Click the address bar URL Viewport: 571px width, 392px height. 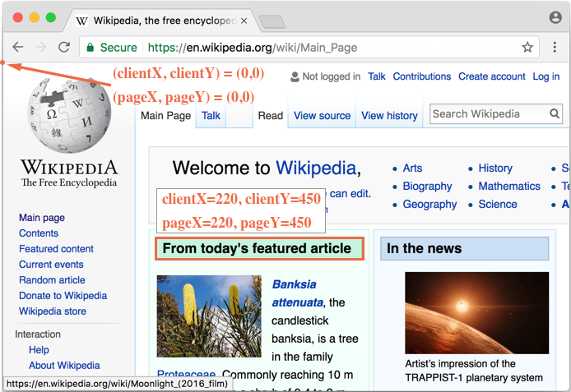[253, 48]
